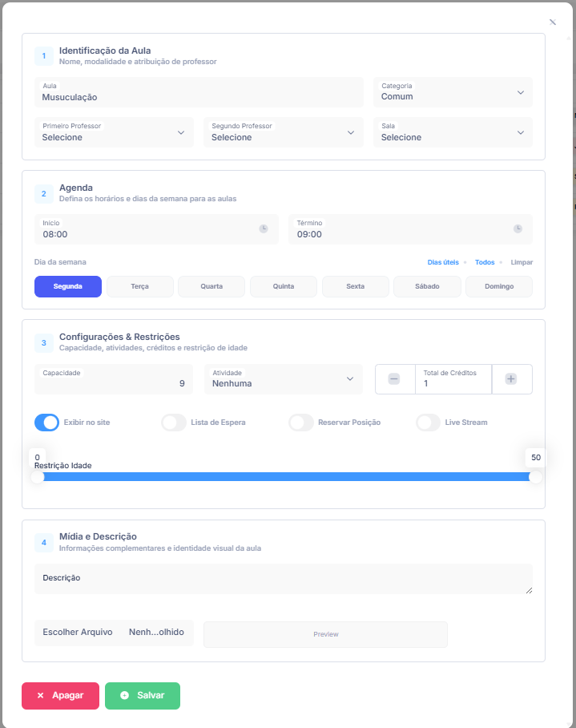
Task: Open the Atividade dropdown
Action: pos(284,379)
